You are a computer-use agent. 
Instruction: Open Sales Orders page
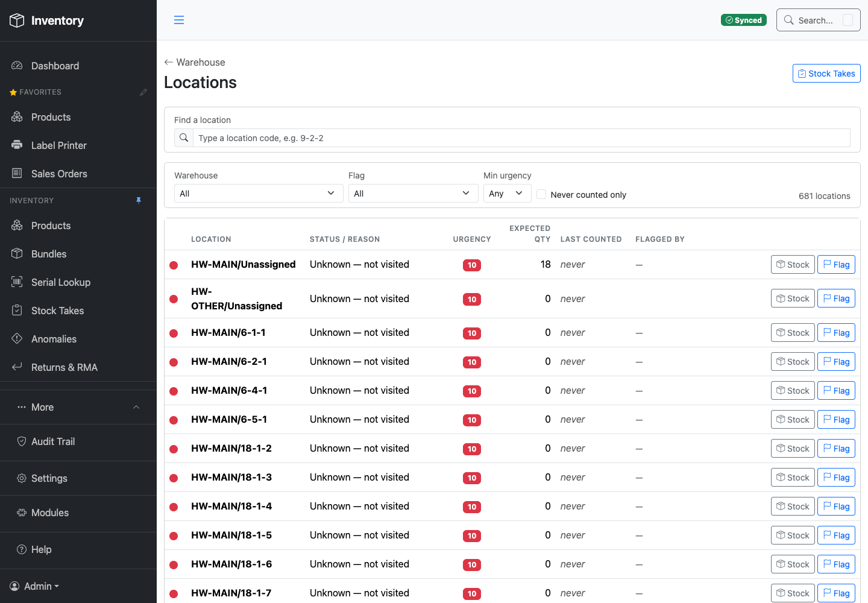pyautogui.click(x=78, y=174)
